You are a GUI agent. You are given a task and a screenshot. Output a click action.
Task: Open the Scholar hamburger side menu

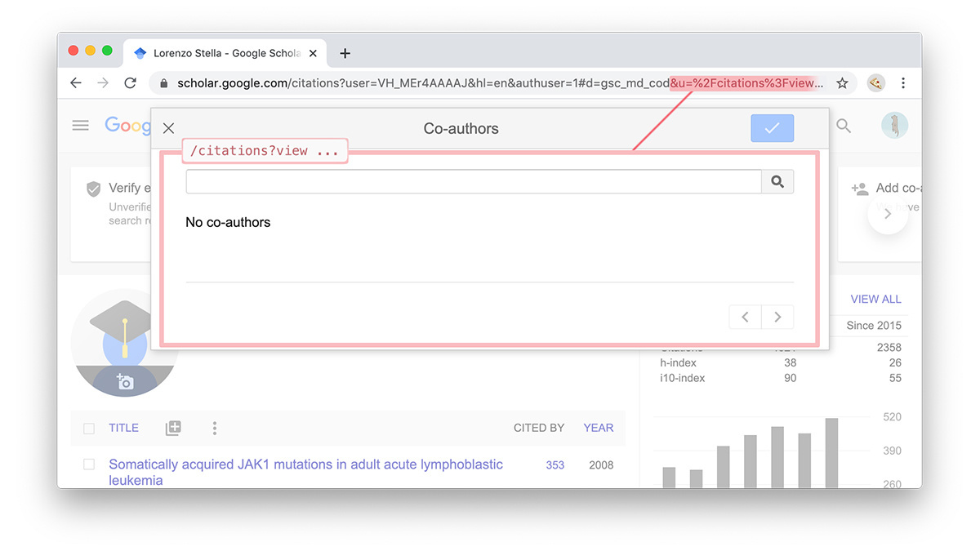click(x=80, y=125)
